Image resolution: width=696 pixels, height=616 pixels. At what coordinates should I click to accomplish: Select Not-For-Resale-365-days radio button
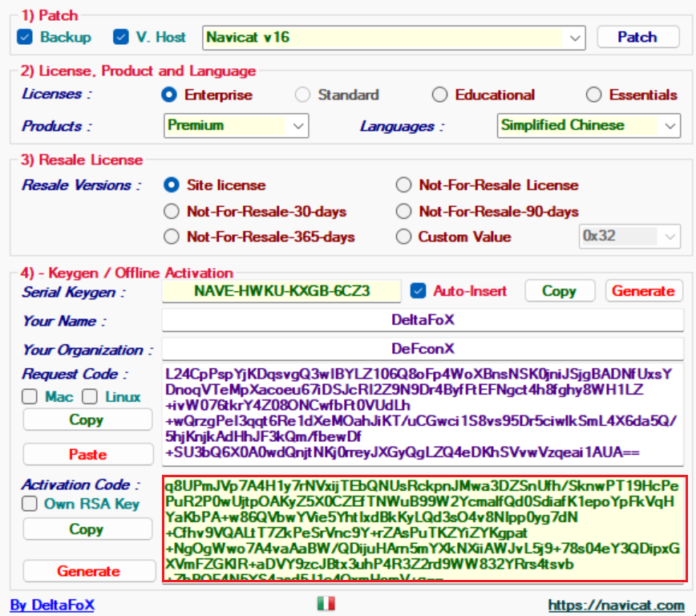point(171,237)
